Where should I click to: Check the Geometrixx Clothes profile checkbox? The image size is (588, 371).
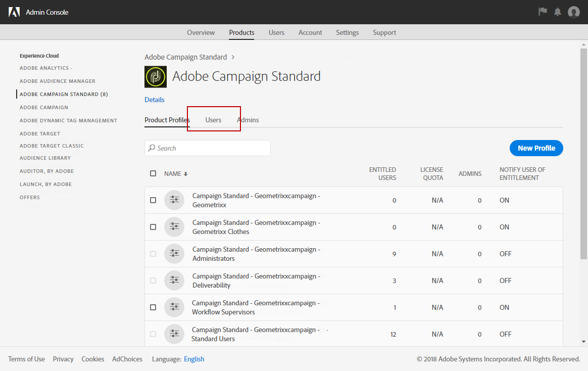pyautogui.click(x=153, y=227)
